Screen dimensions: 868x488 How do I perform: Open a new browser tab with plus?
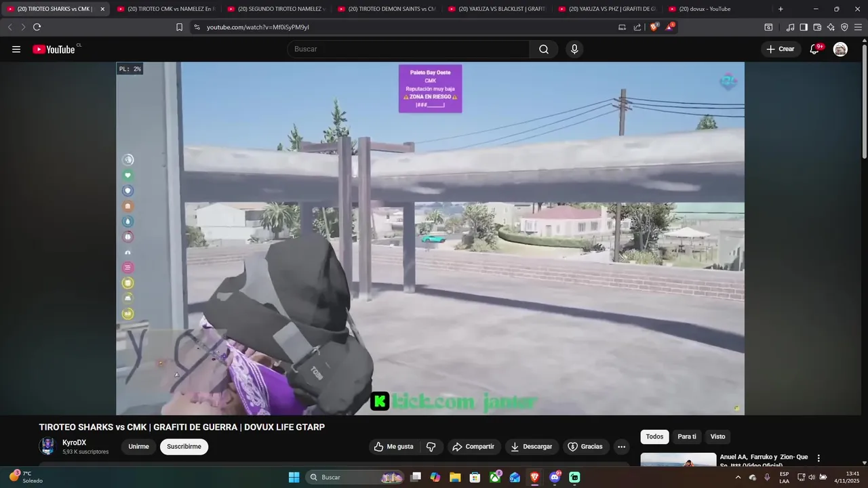tap(781, 9)
